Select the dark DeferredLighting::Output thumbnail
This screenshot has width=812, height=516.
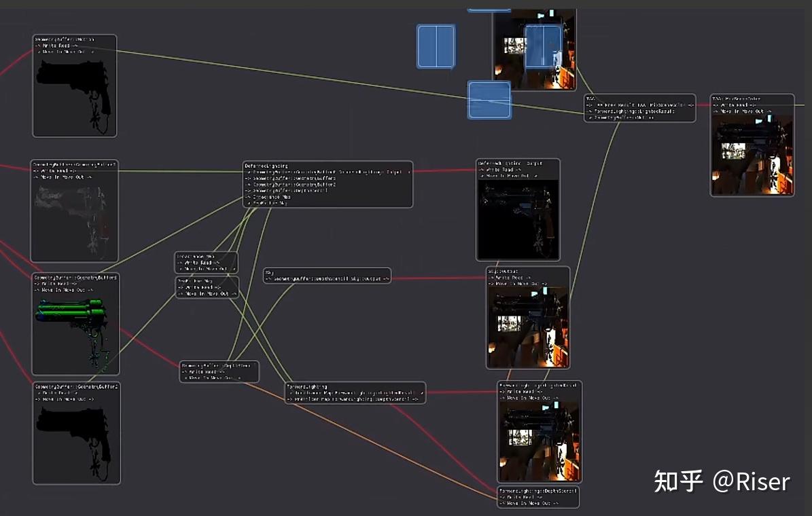click(518, 219)
